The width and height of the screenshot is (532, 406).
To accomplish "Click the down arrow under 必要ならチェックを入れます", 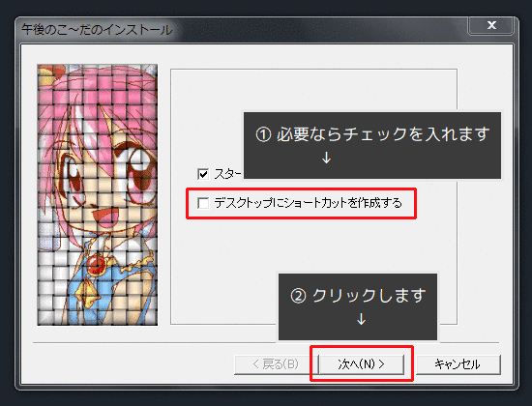I will [x=326, y=158].
